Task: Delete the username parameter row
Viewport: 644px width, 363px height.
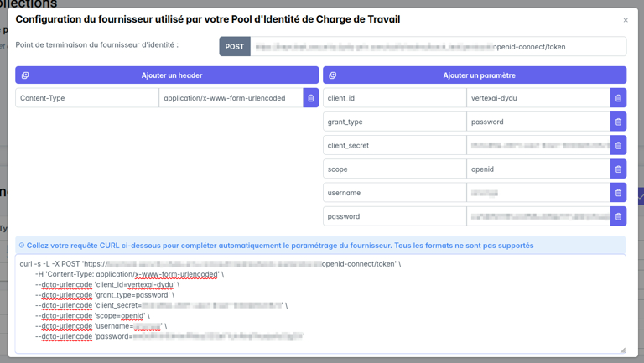Action: pyautogui.click(x=619, y=193)
